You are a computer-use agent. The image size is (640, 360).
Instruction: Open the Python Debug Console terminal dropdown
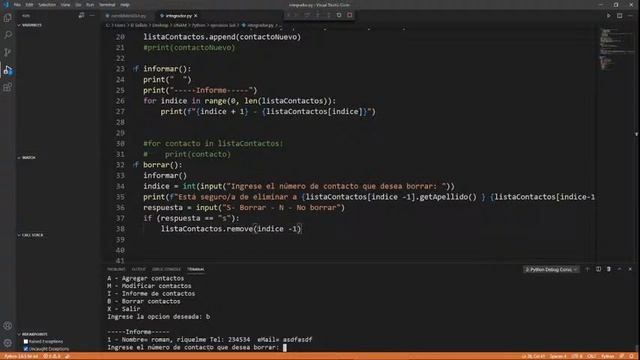pos(551,269)
